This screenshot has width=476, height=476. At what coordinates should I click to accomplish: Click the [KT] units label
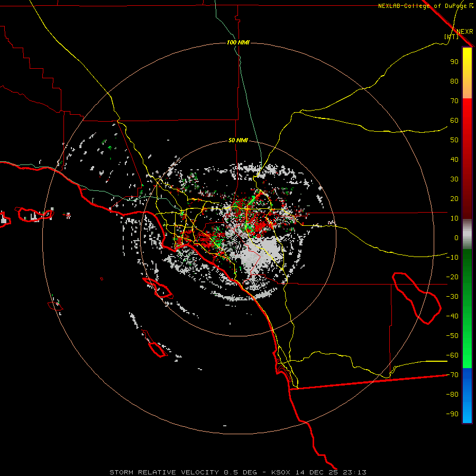pos(451,36)
